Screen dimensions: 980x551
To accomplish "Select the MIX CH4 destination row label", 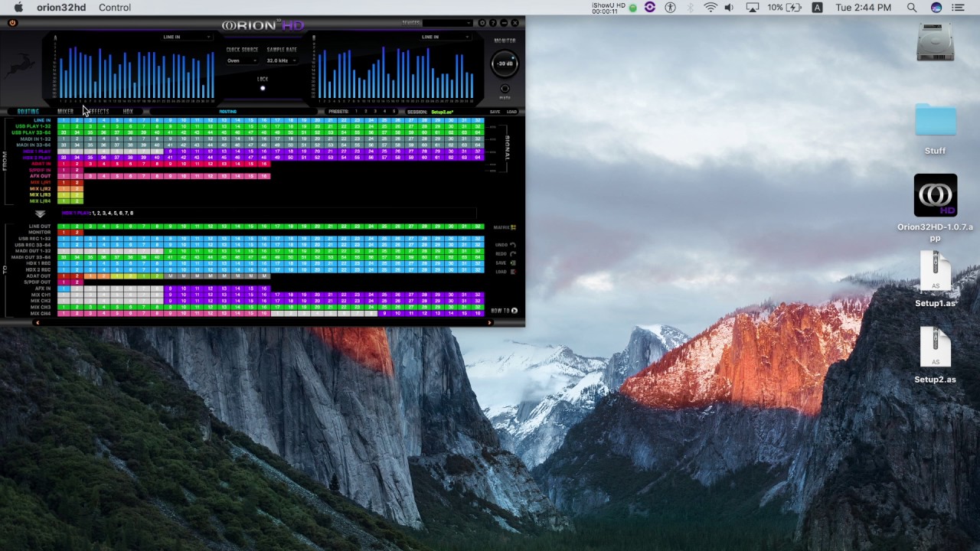I will (41, 314).
